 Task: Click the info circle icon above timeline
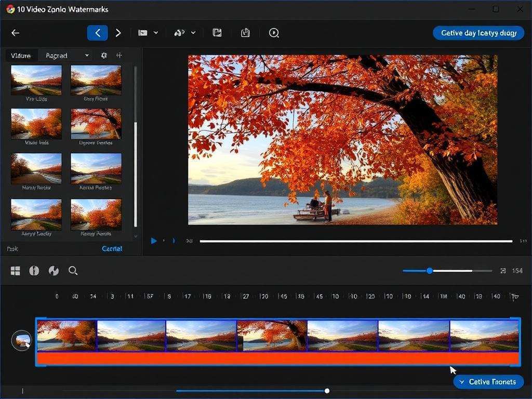(x=34, y=271)
